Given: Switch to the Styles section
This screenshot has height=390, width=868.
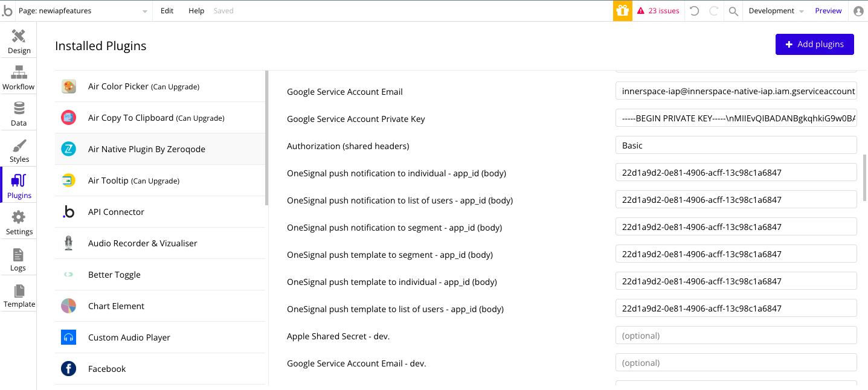Looking at the screenshot, I should click(19, 150).
